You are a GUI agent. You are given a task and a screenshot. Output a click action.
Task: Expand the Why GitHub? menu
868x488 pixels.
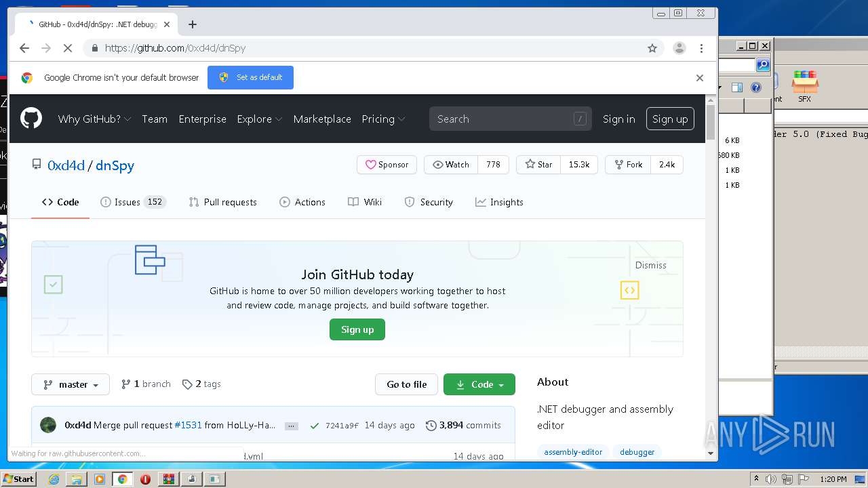(94, 119)
